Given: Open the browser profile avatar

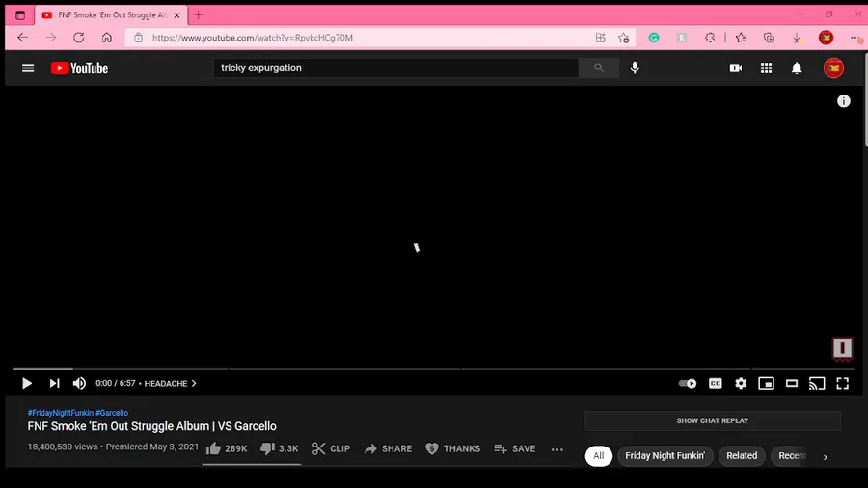Looking at the screenshot, I should [x=826, y=38].
